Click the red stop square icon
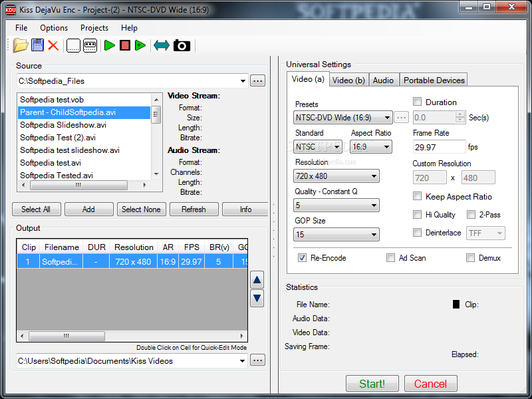 [x=125, y=45]
